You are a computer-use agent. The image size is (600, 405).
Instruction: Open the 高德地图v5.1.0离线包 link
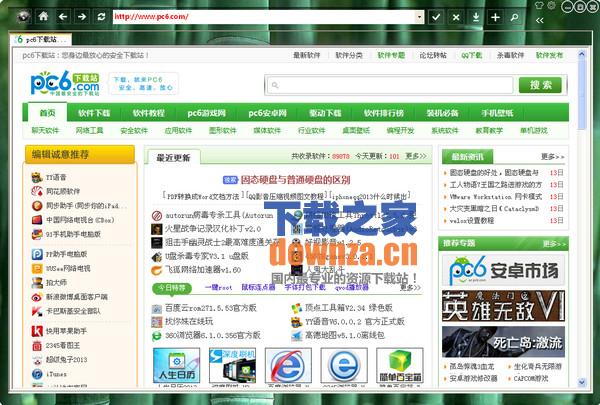click(x=345, y=335)
